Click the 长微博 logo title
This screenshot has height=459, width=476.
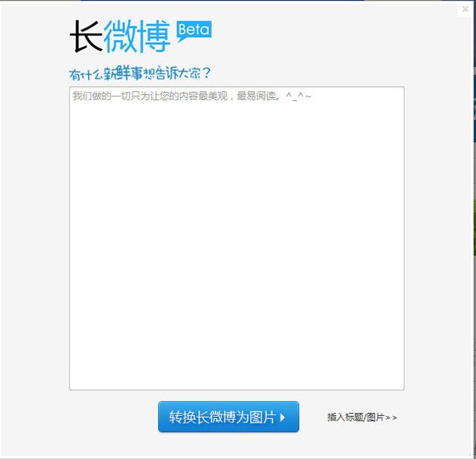(120, 36)
